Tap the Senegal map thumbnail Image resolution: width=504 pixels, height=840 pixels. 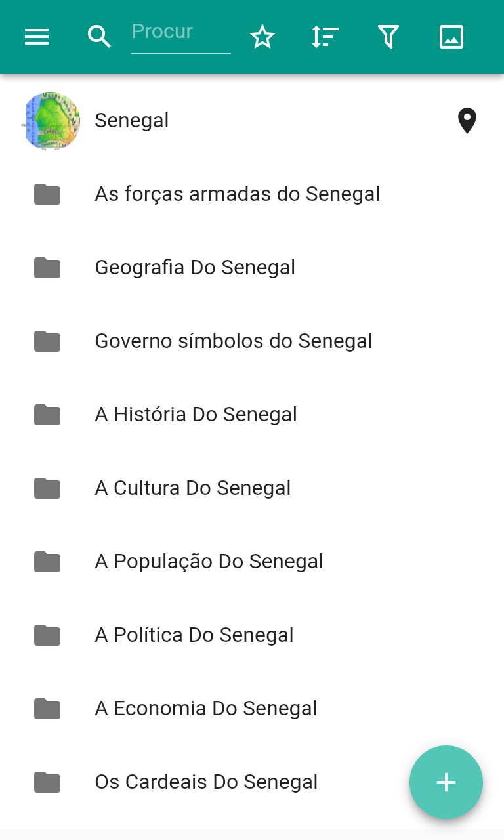(x=51, y=121)
